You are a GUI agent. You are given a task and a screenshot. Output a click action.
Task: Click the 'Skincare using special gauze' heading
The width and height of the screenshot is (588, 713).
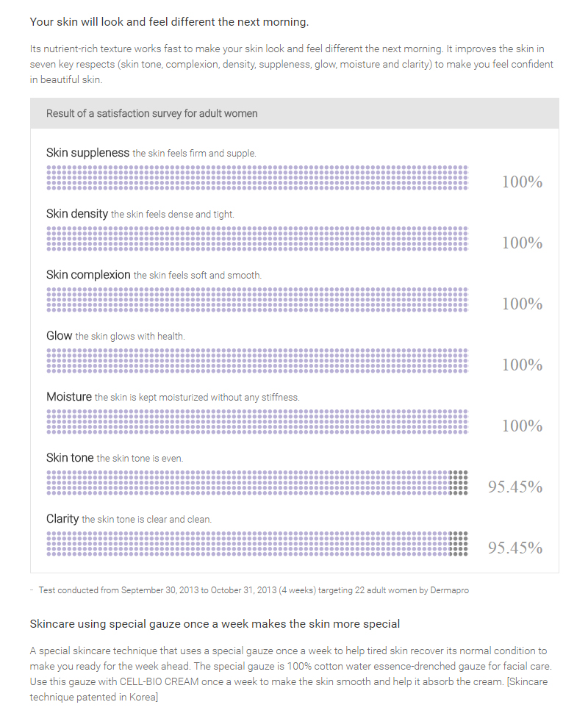[x=215, y=624]
